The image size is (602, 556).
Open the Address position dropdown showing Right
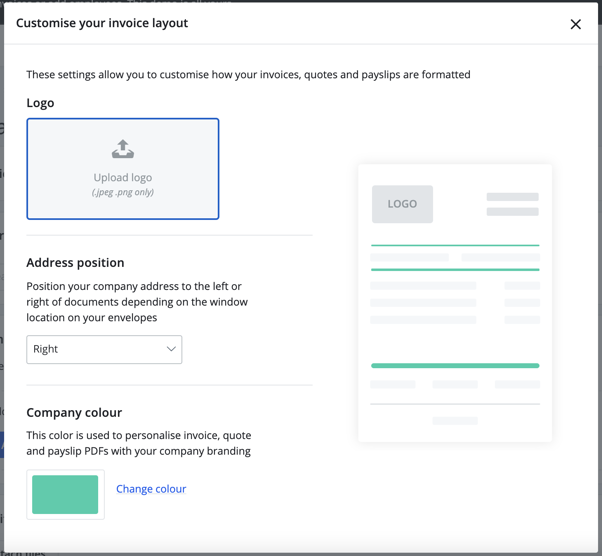pyautogui.click(x=104, y=349)
